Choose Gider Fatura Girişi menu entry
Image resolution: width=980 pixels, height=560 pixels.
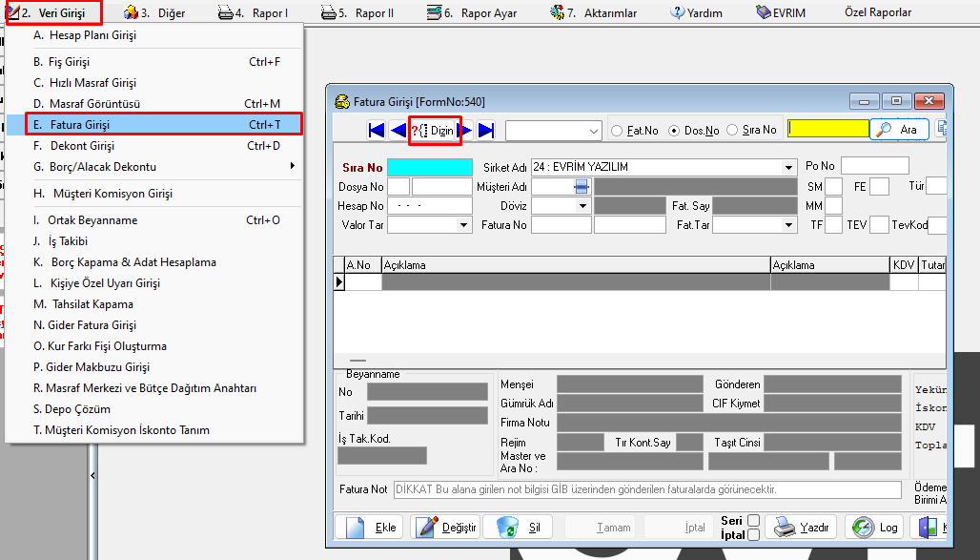tap(153, 325)
